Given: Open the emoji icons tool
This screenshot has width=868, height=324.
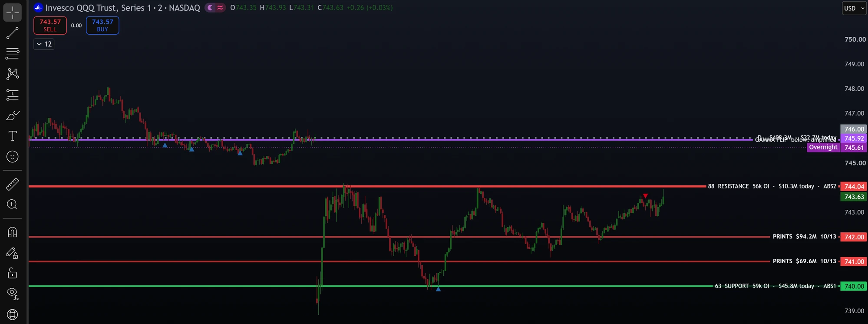Looking at the screenshot, I should (12, 156).
